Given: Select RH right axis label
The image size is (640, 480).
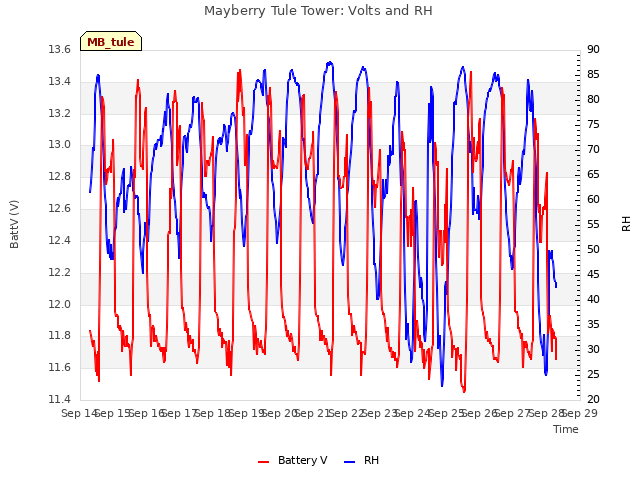Looking at the screenshot, I should coord(626,224).
